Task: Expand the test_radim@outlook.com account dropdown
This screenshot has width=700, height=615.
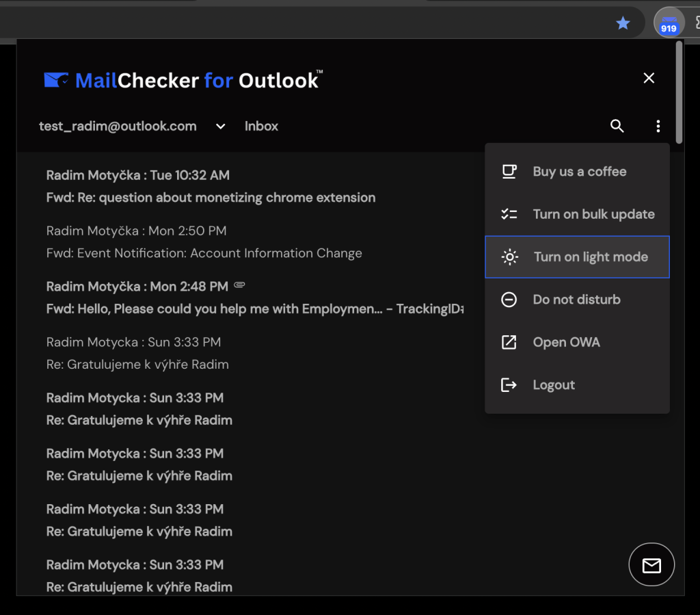Action: (x=221, y=127)
